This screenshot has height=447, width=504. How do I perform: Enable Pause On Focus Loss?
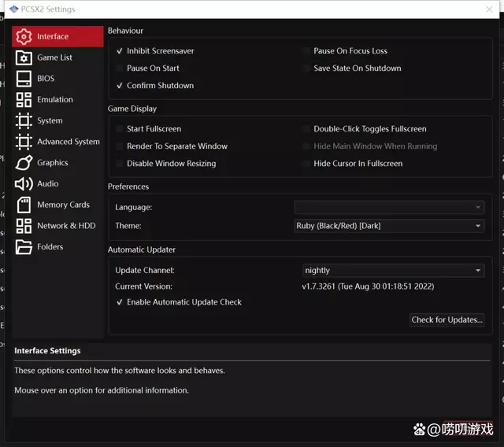[x=306, y=51]
